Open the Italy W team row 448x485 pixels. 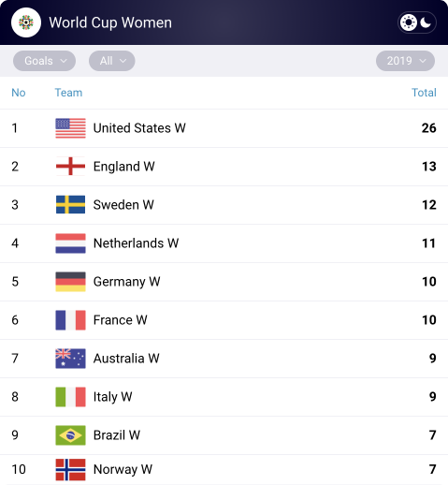pyautogui.click(x=224, y=397)
